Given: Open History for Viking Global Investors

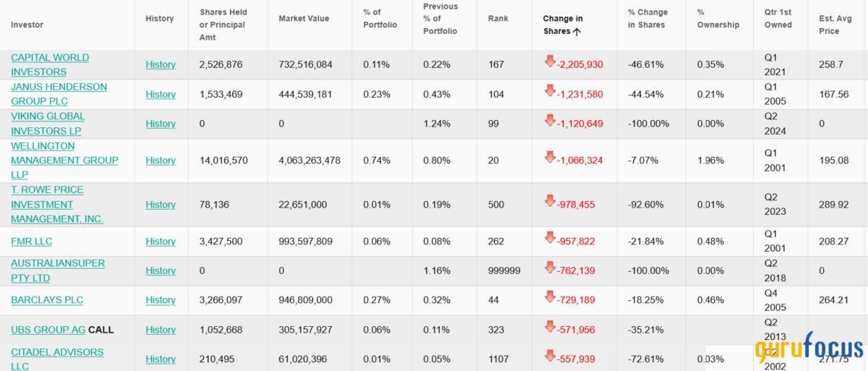Looking at the screenshot, I should click(161, 124).
